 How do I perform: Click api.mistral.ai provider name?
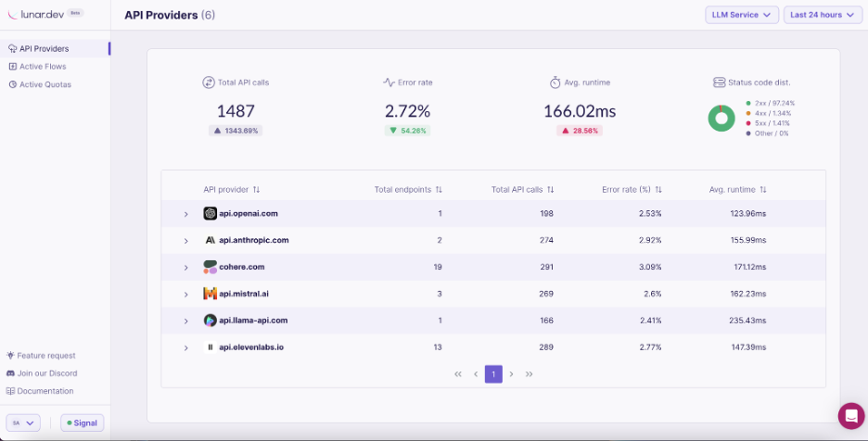point(244,294)
